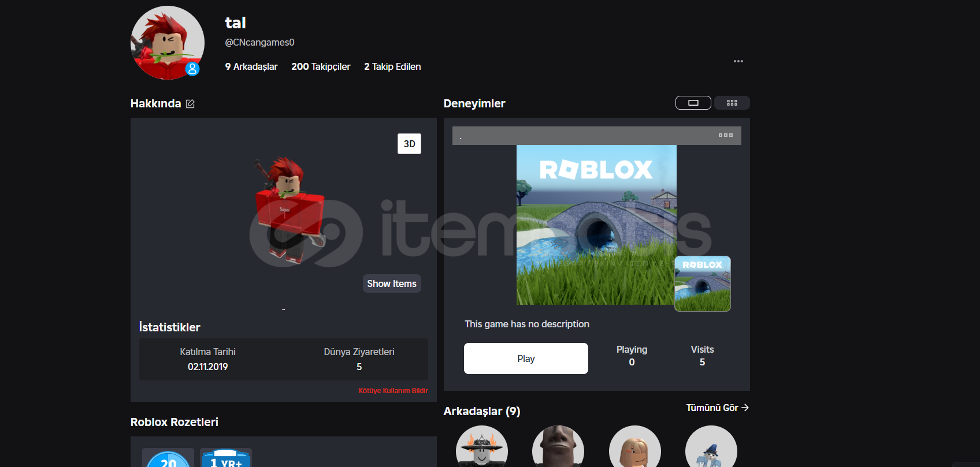Image resolution: width=980 pixels, height=467 pixels.
Task: Click the İstatistikler heading
Action: [x=169, y=327]
